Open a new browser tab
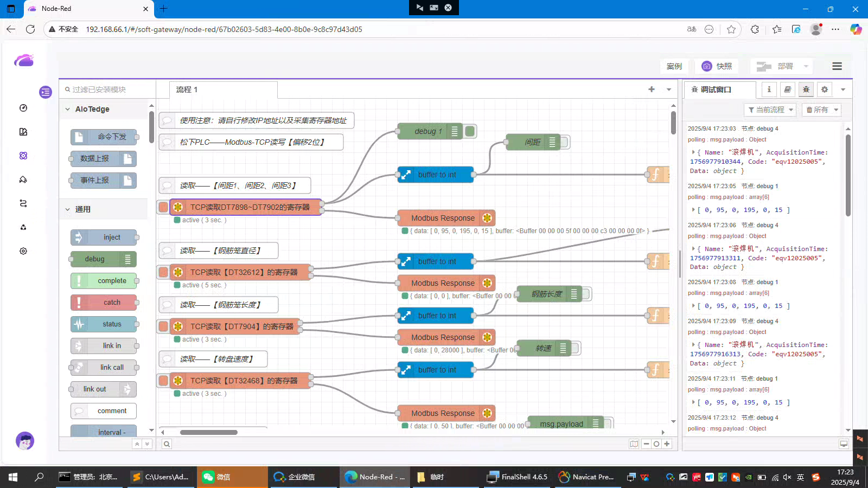The image size is (868, 488). [163, 9]
